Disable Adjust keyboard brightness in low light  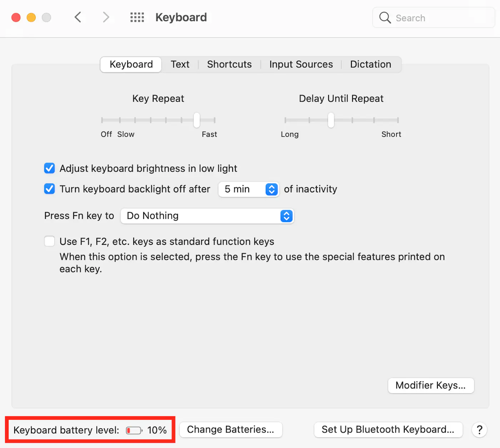(x=49, y=168)
